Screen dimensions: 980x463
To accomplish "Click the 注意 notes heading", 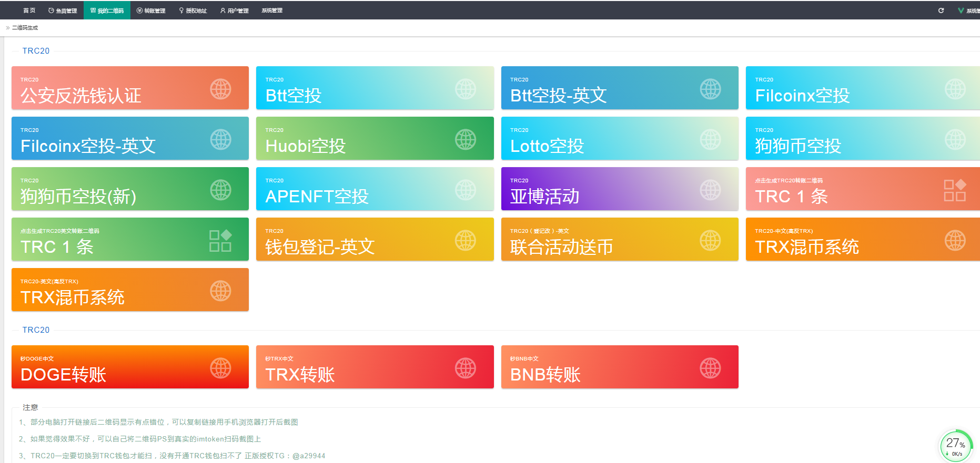I will (31, 407).
